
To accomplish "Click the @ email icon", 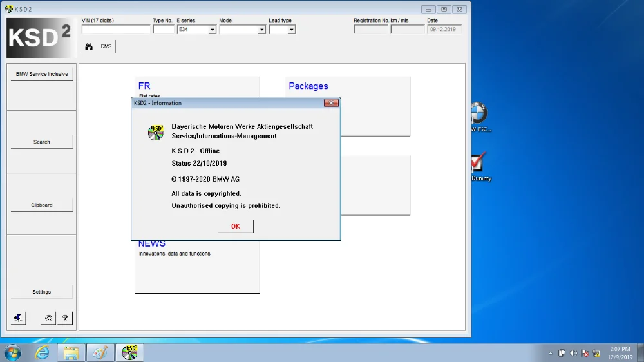I will pos(48,318).
